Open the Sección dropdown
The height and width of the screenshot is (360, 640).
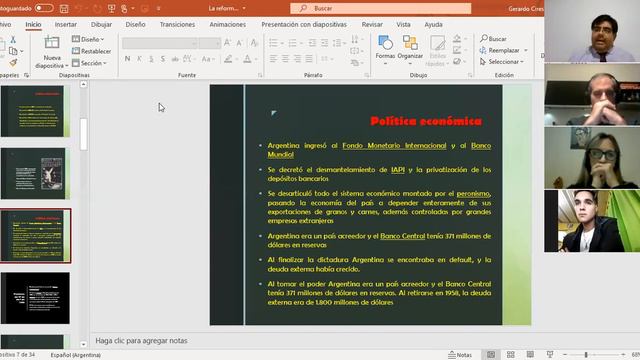tap(89, 63)
